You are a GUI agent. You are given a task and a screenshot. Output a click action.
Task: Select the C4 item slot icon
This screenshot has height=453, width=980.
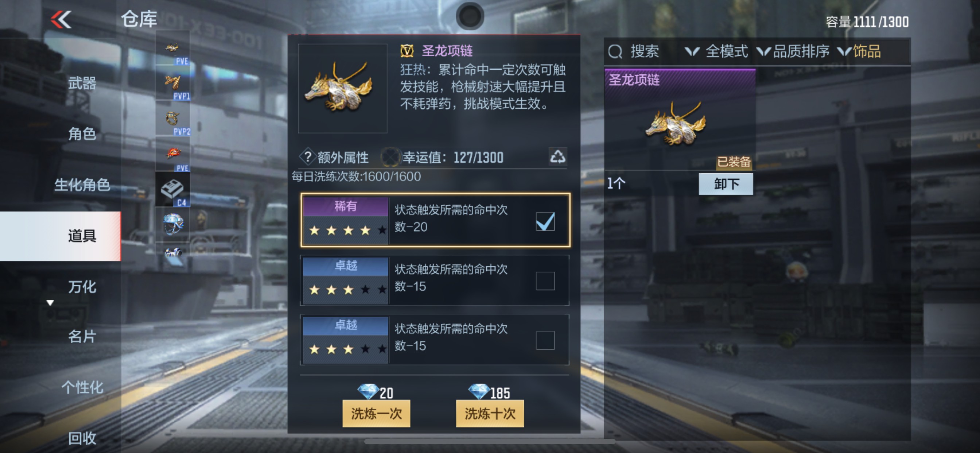(x=173, y=190)
